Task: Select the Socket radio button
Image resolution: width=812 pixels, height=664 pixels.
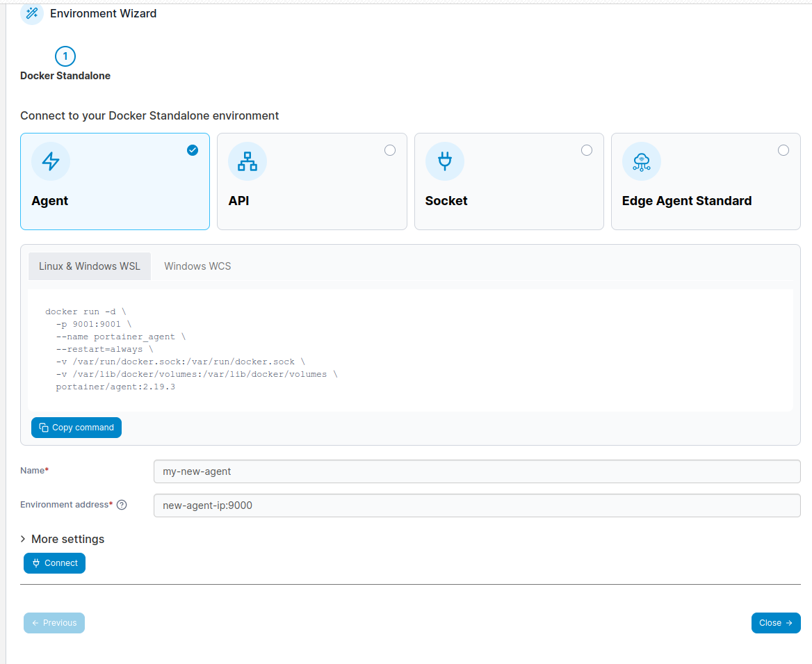Action: 587,150
